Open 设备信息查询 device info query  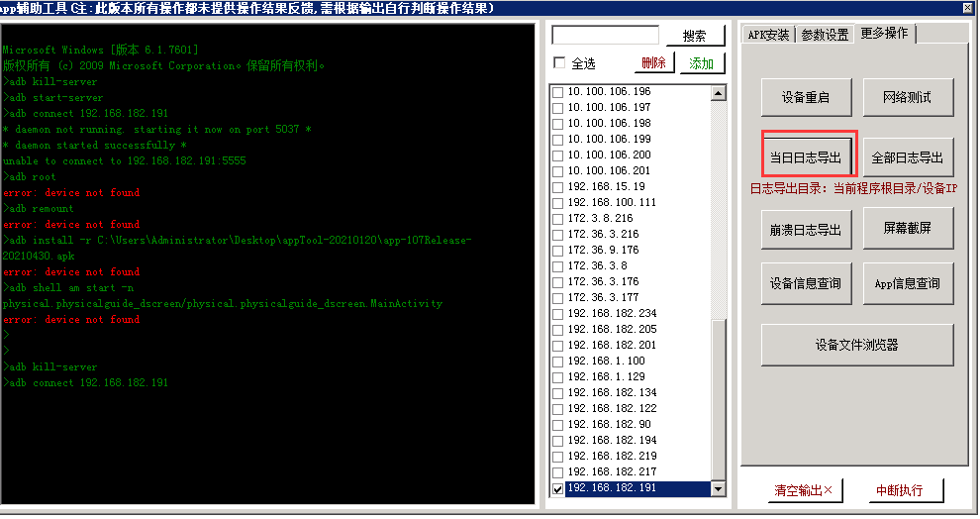pos(806,284)
